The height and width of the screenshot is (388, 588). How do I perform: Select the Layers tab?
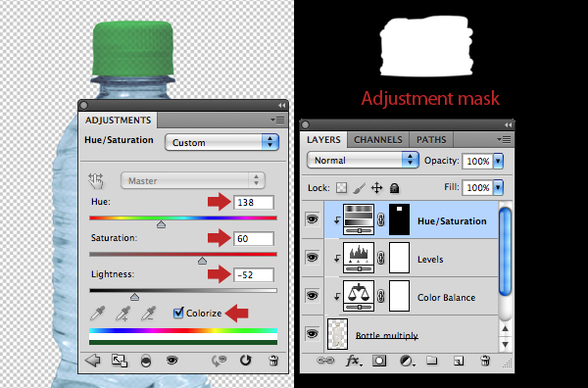pyautogui.click(x=323, y=139)
